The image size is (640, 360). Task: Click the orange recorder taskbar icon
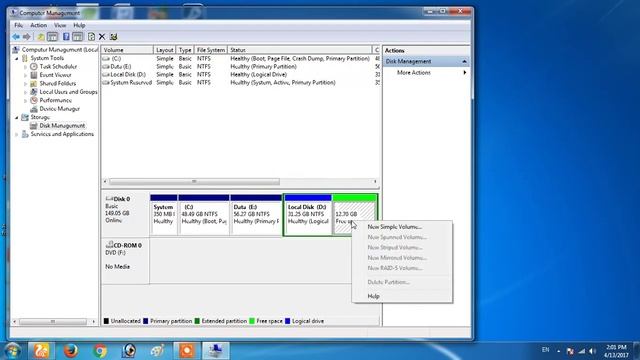point(187,351)
